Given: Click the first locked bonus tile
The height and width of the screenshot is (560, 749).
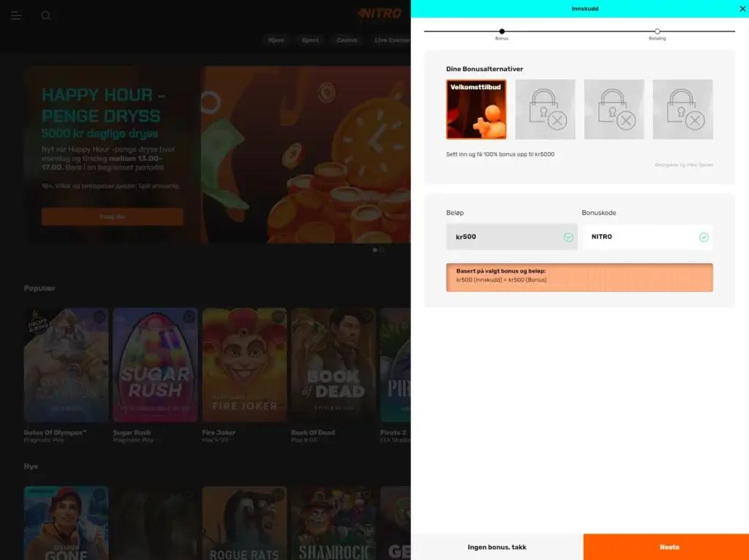Looking at the screenshot, I should click(545, 110).
